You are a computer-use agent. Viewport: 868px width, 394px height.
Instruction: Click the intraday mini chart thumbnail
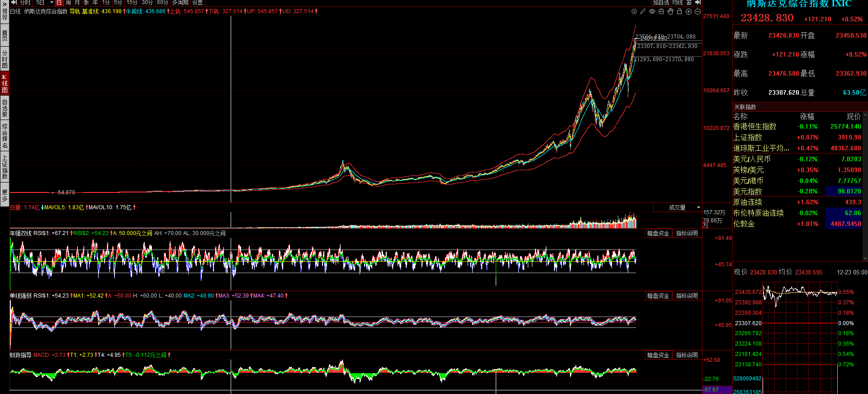tap(799, 337)
